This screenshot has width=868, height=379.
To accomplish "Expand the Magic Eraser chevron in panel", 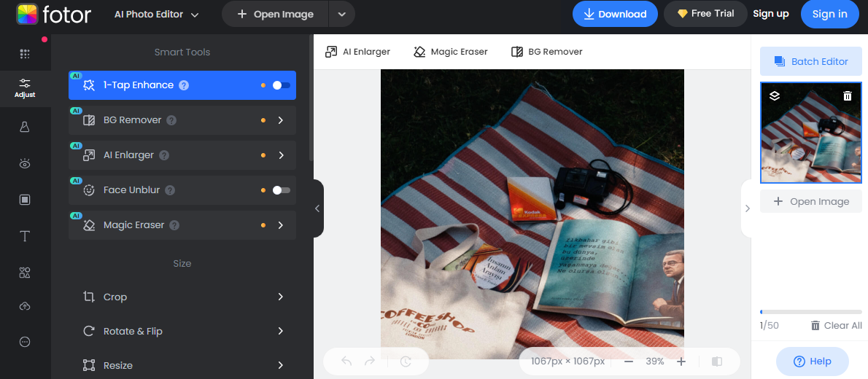I will click(x=281, y=225).
